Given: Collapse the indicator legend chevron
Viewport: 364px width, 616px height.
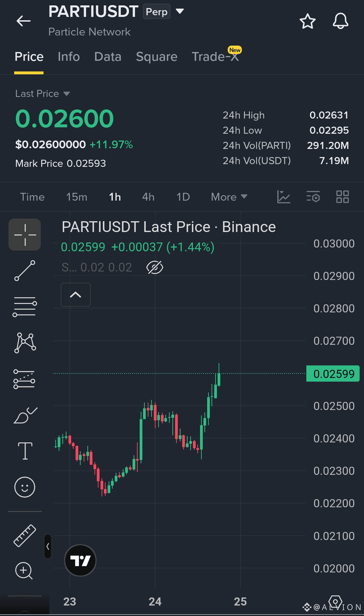Looking at the screenshot, I should tap(76, 294).
